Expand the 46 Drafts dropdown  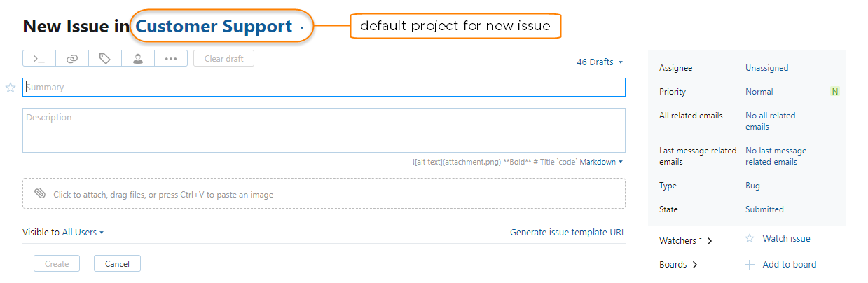tap(599, 62)
